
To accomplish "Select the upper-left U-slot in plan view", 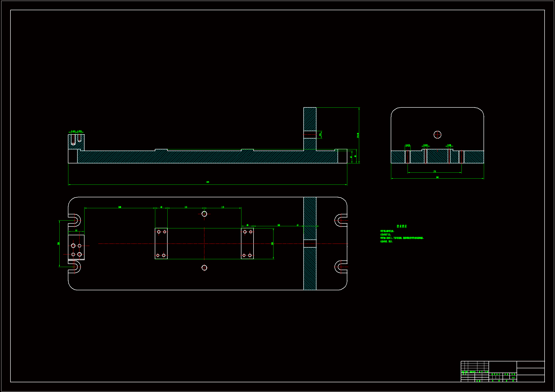I will point(75,220).
